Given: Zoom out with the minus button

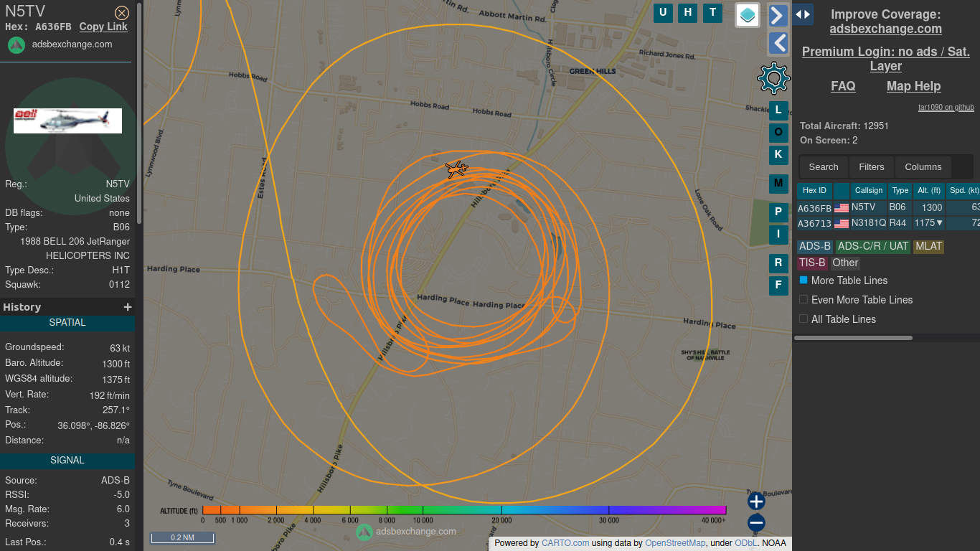Looking at the screenshot, I should pyautogui.click(x=756, y=522).
